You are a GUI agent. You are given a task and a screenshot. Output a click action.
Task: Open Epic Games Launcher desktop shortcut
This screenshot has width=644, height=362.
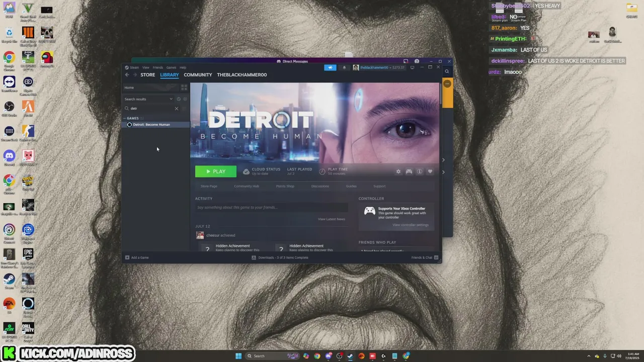pos(28,256)
